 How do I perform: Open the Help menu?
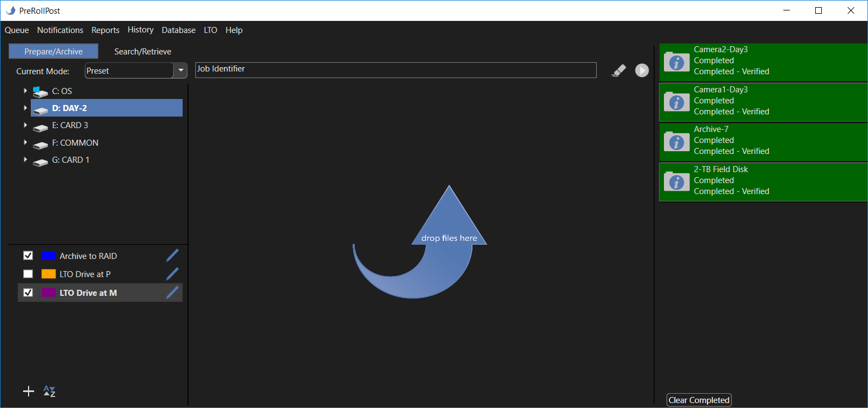(x=234, y=30)
